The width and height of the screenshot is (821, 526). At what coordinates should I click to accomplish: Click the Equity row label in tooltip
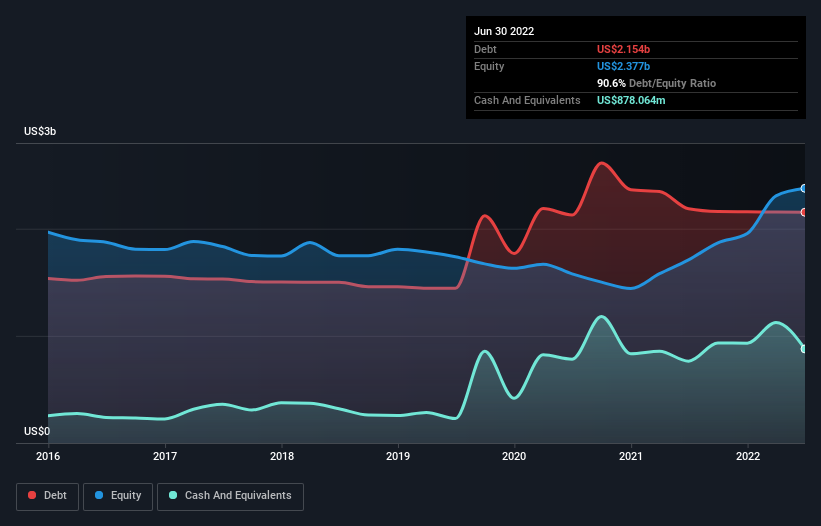(489, 66)
